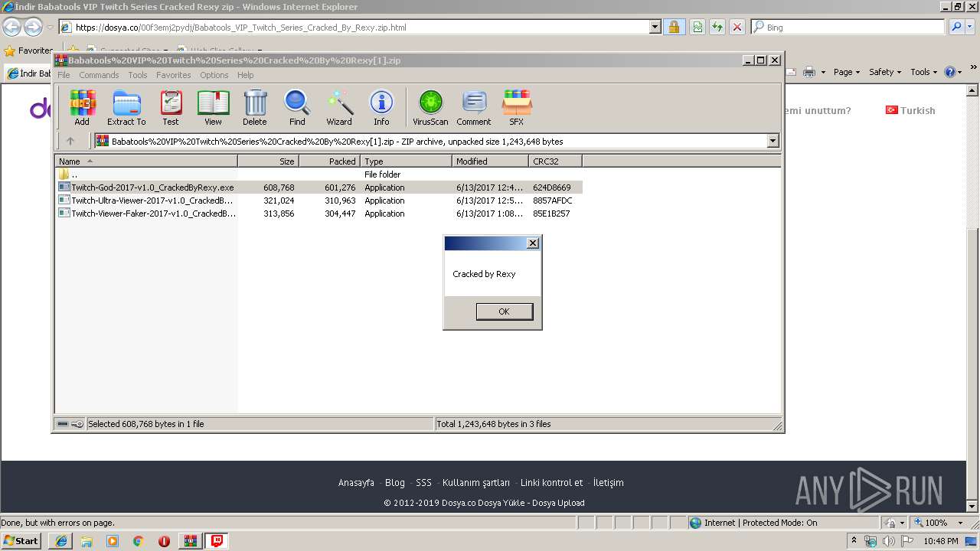Image resolution: width=980 pixels, height=551 pixels.
Task: Refresh the Internet Explorer page
Action: click(x=717, y=28)
